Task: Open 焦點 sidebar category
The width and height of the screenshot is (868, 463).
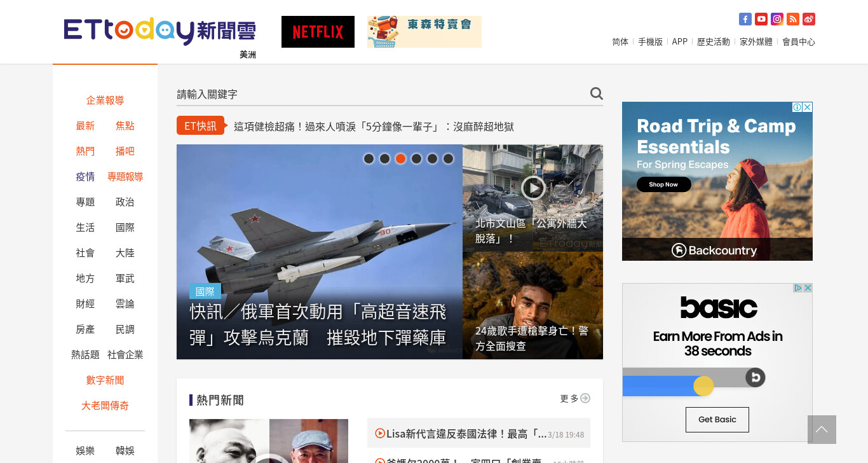Action: pos(125,126)
